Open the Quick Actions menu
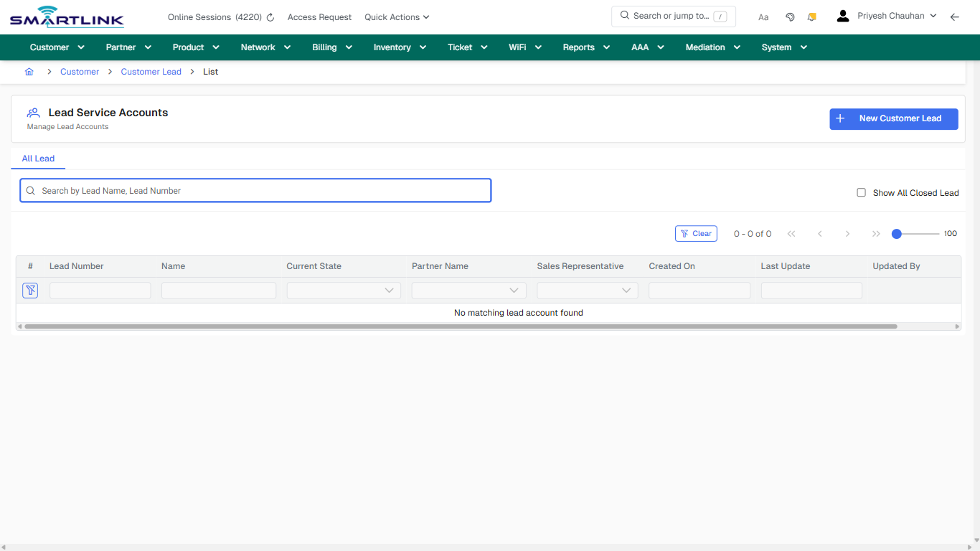 pos(396,17)
